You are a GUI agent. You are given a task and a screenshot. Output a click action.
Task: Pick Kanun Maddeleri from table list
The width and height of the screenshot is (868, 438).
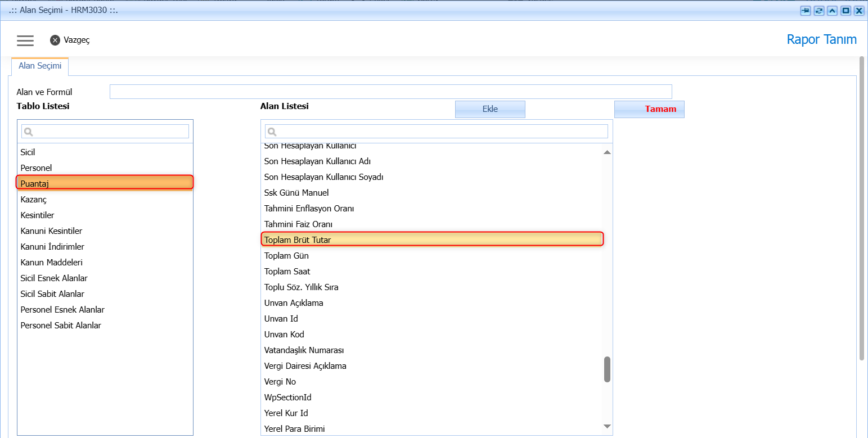pyautogui.click(x=105, y=263)
